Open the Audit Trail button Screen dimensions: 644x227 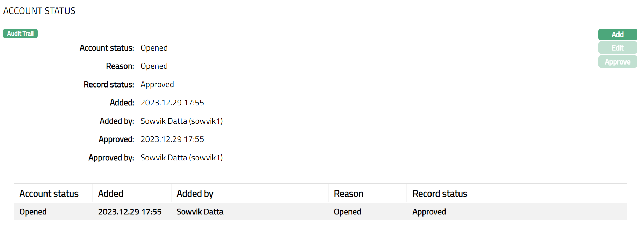(20, 33)
